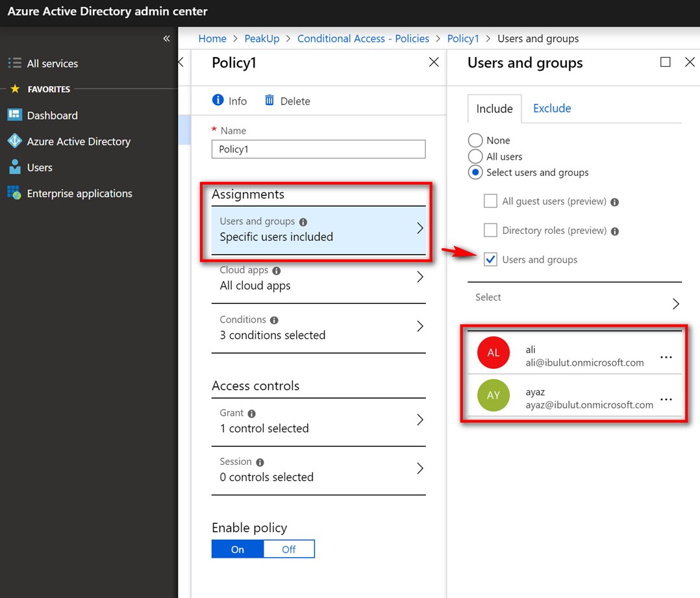700x598 pixels.
Task: Switch to the Exclude tab
Action: click(552, 108)
